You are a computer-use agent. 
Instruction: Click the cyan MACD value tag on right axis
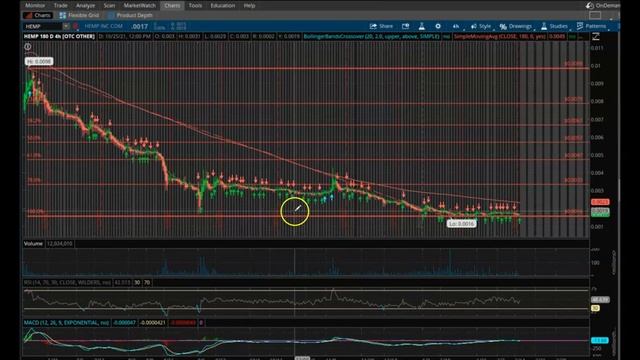tap(600, 340)
